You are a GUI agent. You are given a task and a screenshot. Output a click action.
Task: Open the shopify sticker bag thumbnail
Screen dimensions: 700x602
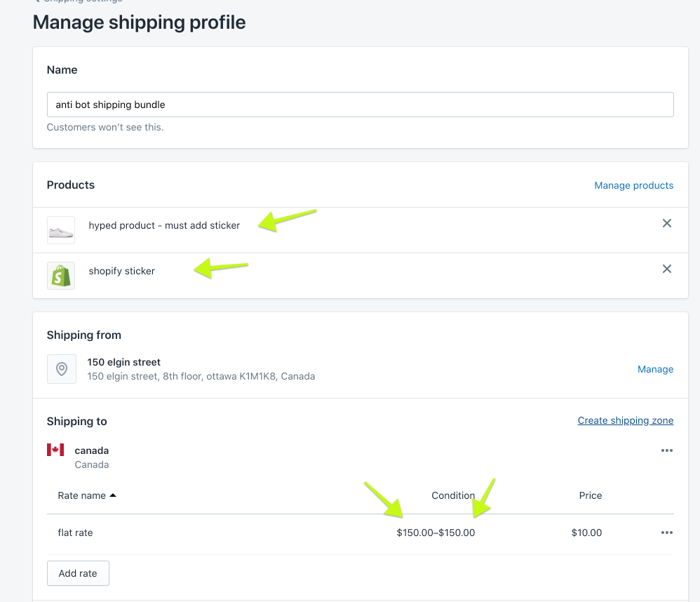point(61,276)
